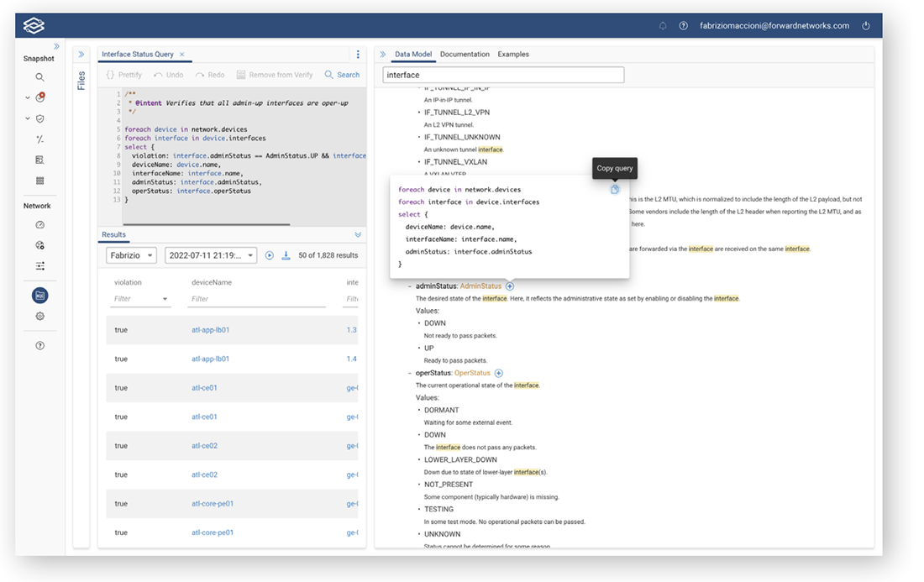Open the Fabrizio network dropdown
The image size is (924, 582).
pyautogui.click(x=131, y=255)
